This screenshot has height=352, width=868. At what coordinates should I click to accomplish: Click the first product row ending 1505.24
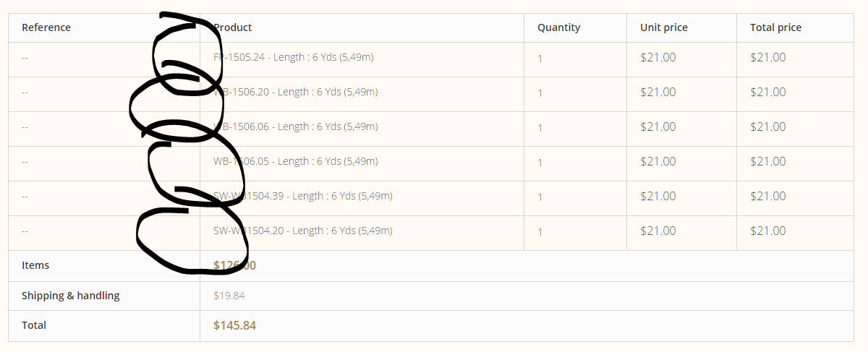(293, 57)
